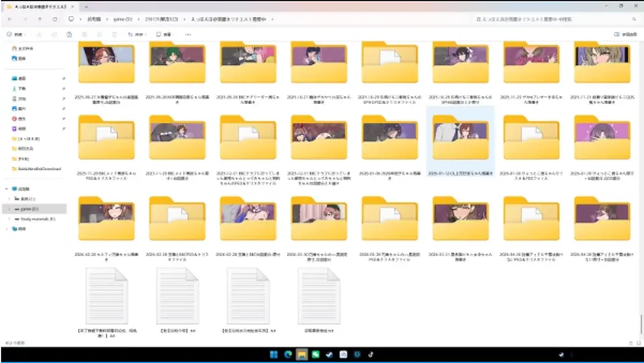Click the Copy icon in the toolbar
The image size is (644, 363).
tap(54, 34)
